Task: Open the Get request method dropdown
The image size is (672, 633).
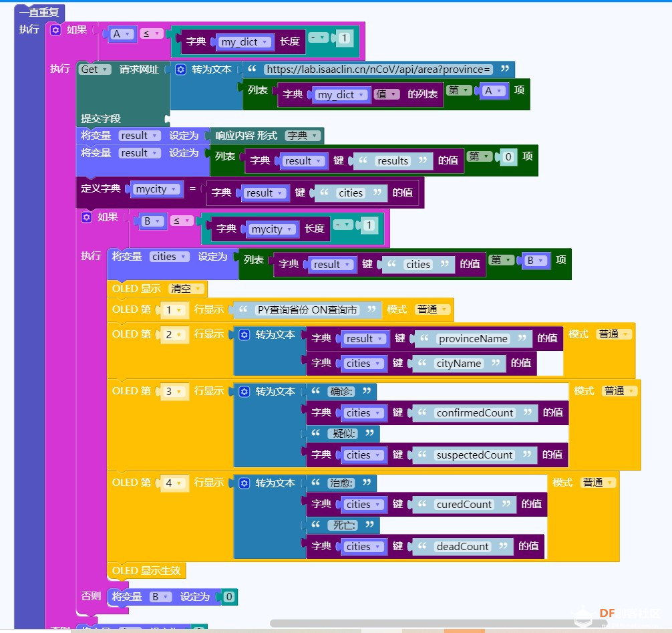Action: click(x=94, y=70)
